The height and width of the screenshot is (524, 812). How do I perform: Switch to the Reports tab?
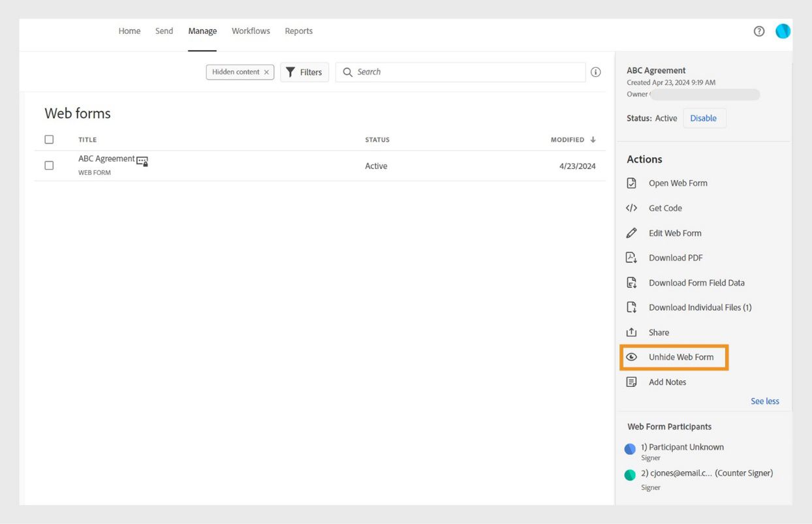pos(298,31)
